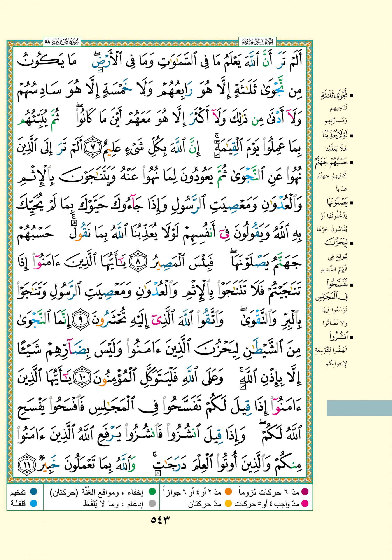This screenshot has width=392, height=560.
Task: Click the gray idgham legend dot
Action: pyautogui.click(x=152, y=503)
